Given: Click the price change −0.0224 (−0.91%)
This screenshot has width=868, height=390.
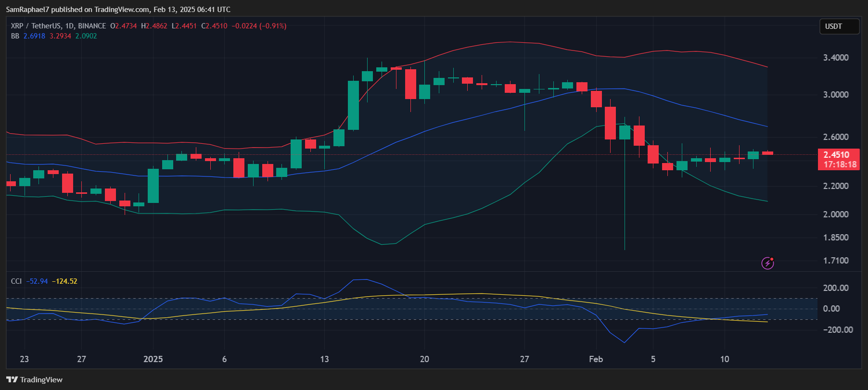Looking at the screenshot, I should 259,26.
